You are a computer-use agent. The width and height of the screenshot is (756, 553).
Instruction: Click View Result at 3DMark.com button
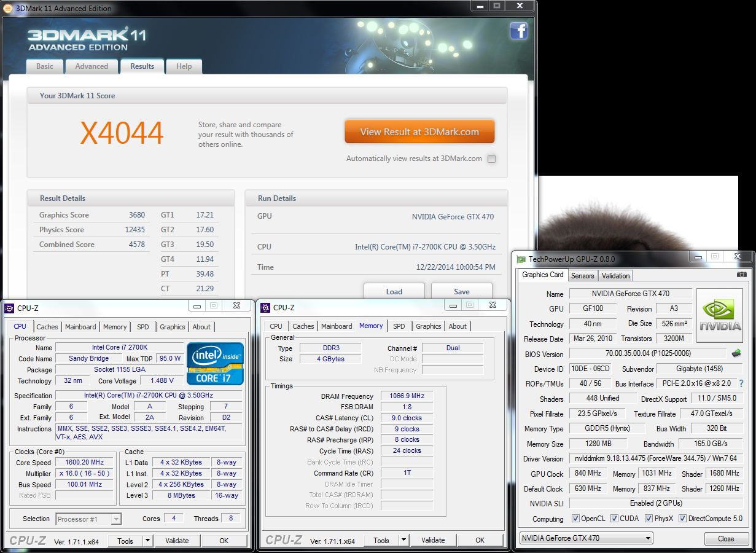[x=419, y=131]
